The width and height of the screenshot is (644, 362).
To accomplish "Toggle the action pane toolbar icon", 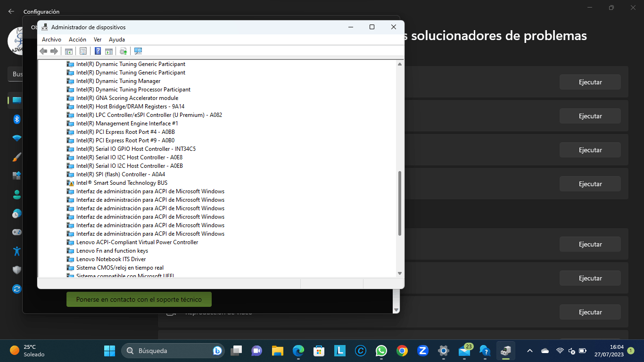I will point(109,51).
